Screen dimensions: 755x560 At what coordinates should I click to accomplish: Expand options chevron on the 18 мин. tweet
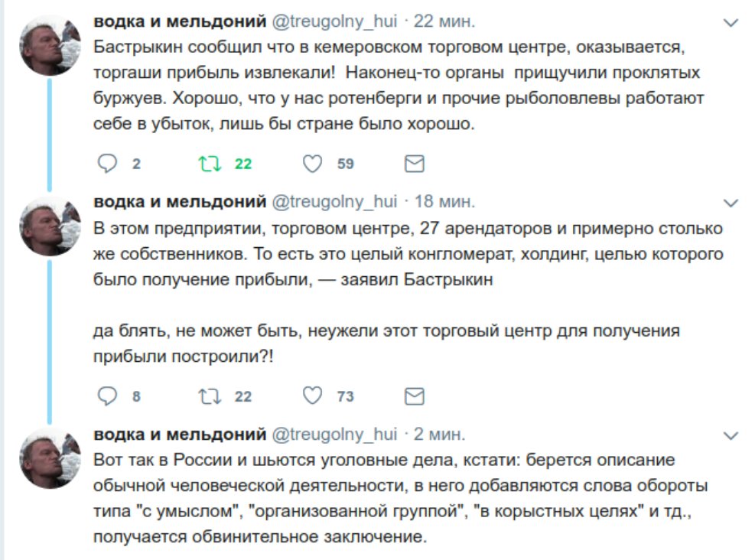point(731,203)
